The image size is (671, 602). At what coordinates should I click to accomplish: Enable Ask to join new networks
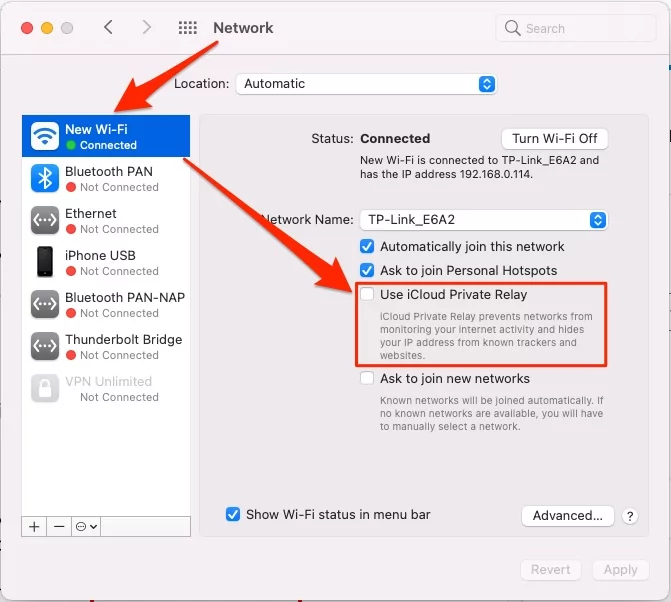pyautogui.click(x=367, y=378)
